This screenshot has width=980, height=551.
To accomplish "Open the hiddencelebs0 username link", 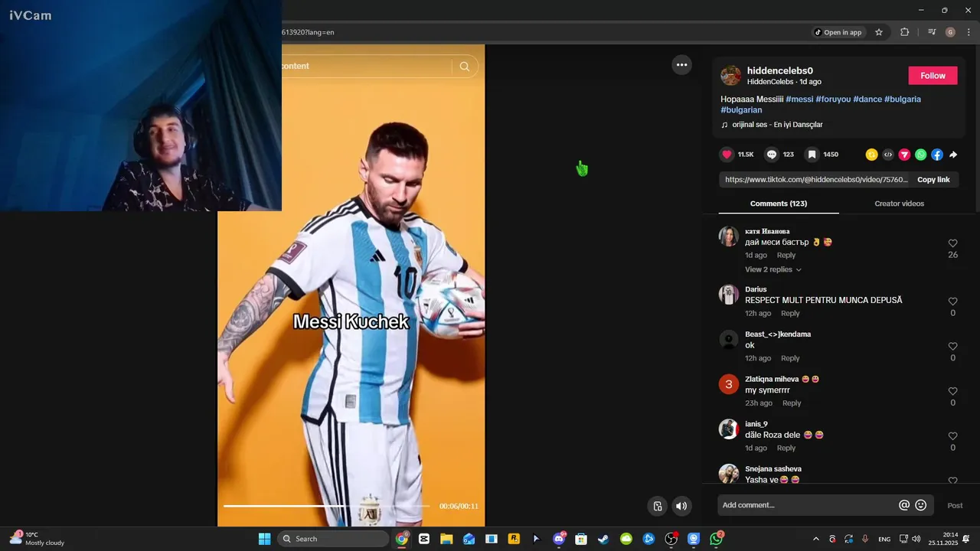I will (780, 70).
